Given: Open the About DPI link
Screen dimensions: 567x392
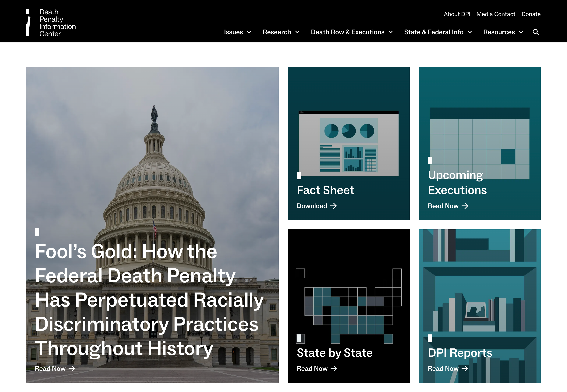Looking at the screenshot, I should tap(457, 14).
